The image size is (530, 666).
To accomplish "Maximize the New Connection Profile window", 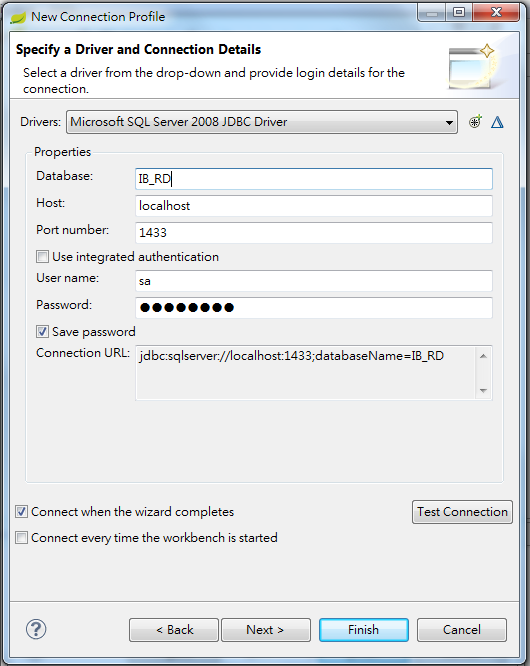I will pos(459,12).
